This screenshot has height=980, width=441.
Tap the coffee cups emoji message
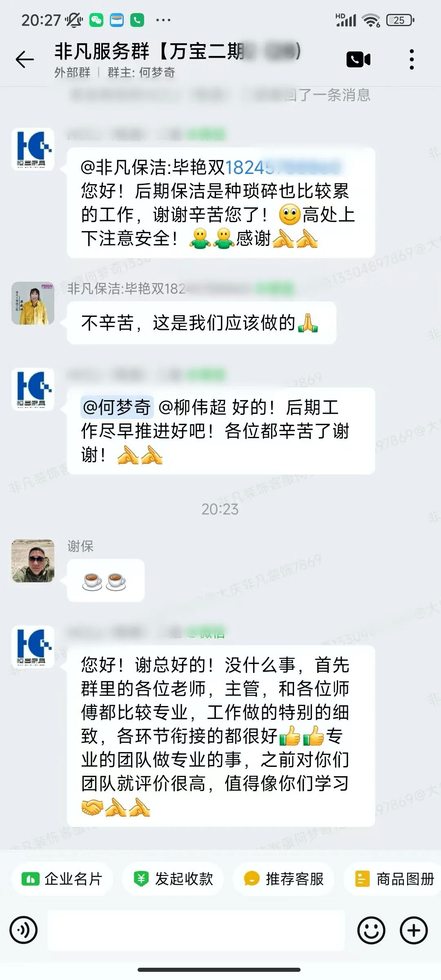click(x=105, y=580)
